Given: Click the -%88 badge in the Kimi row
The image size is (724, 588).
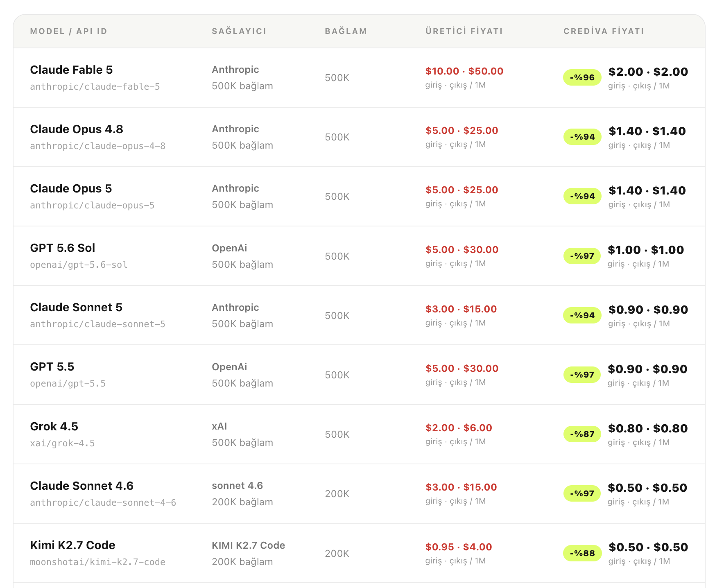Looking at the screenshot, I should 582,553.
